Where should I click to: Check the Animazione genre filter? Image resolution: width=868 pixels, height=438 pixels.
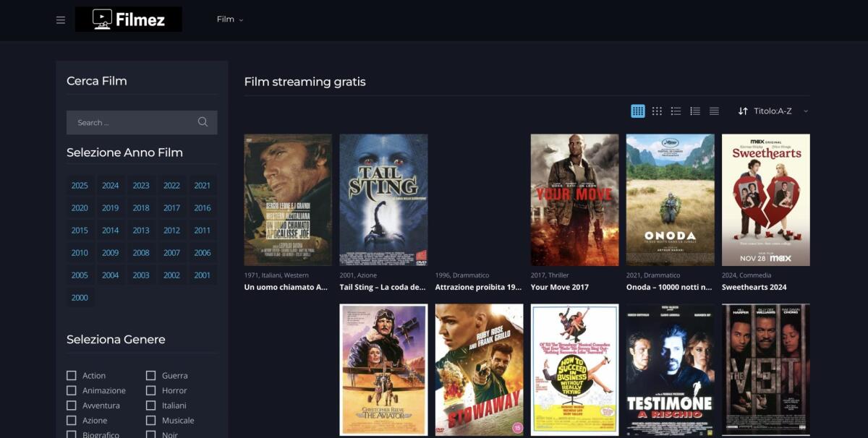pos(72,390)
